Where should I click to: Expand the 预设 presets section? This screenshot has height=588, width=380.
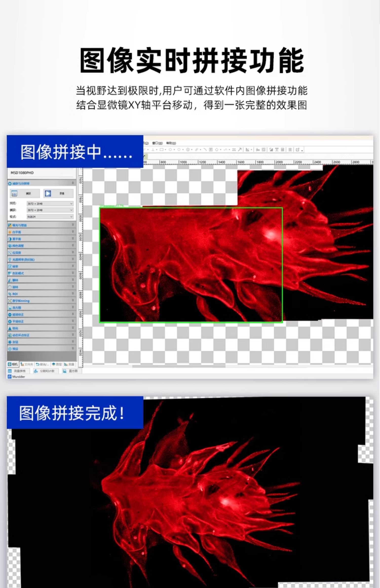42,349
